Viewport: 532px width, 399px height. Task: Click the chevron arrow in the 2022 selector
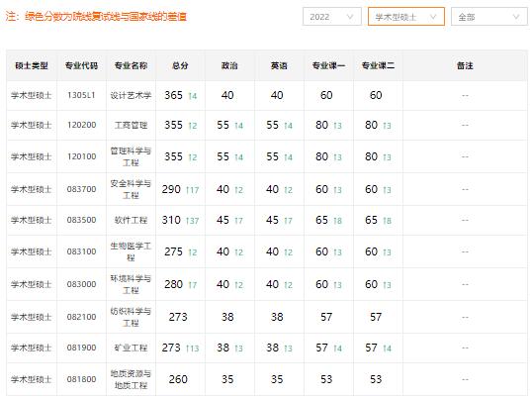(x=350, y=17)
